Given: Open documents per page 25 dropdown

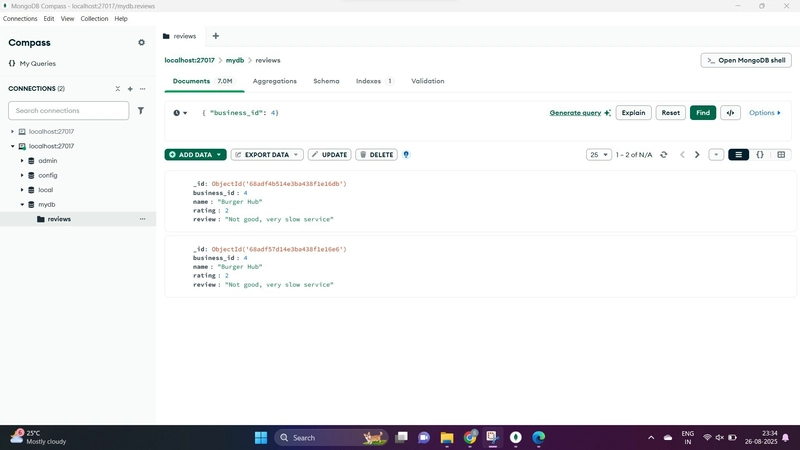Looking at the screenshot, I should point(598,155).
